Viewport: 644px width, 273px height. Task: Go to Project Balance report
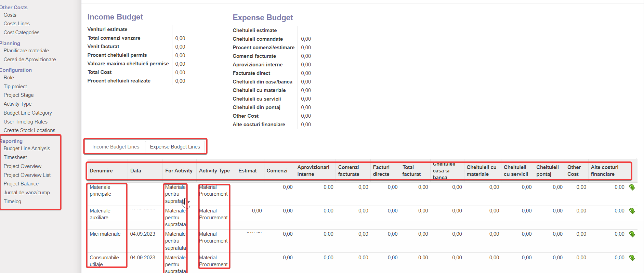coord(21,184)
